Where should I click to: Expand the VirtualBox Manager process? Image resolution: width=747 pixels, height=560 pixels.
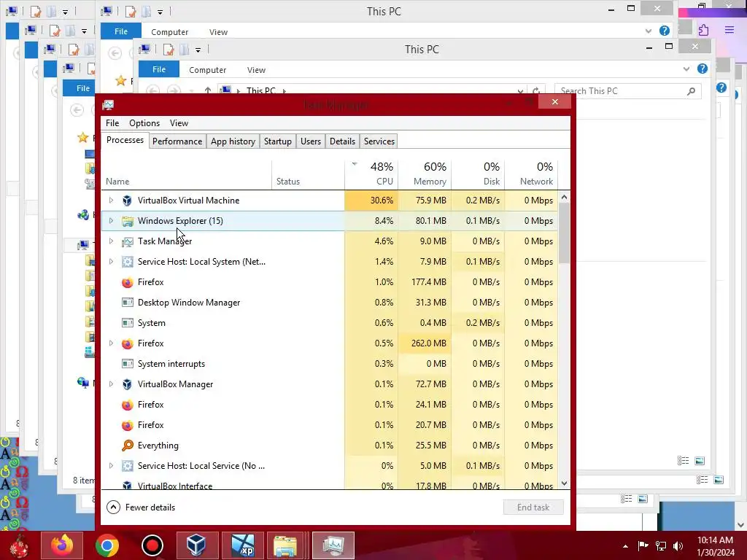(111, 384)
